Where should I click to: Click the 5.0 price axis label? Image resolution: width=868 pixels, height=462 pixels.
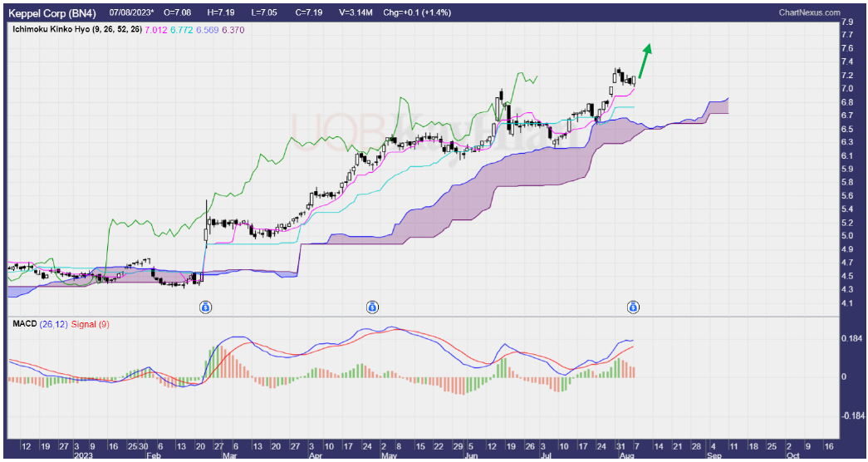846,236
